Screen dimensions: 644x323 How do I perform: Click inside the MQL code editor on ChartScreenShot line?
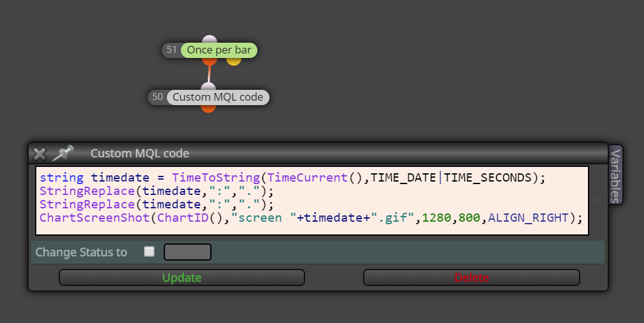311,218
